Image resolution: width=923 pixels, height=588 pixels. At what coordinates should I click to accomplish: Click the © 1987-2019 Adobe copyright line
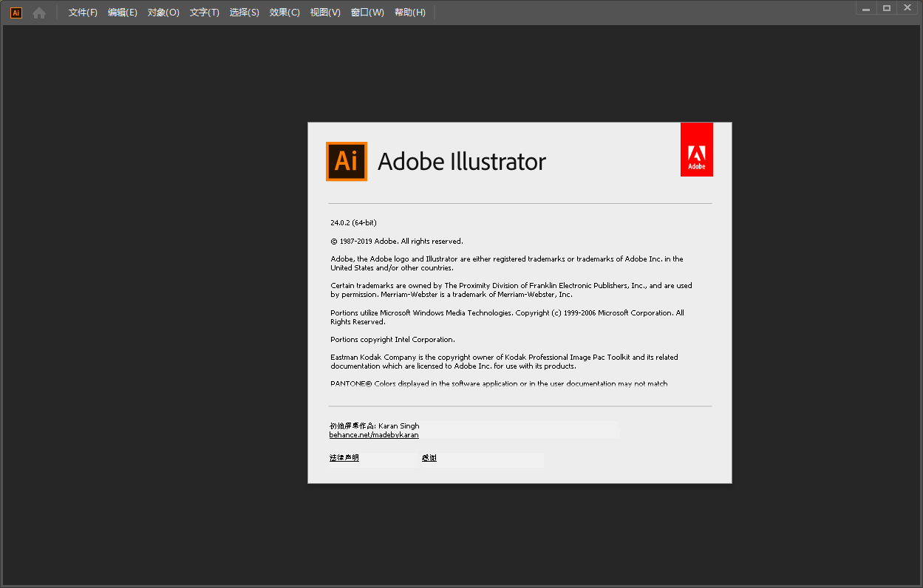[397, 241]
